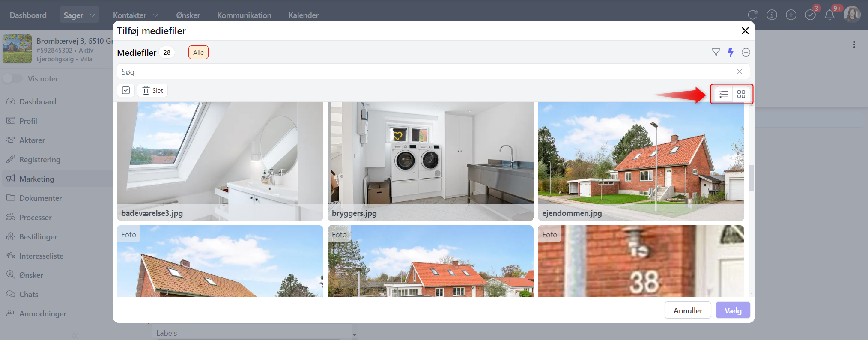
Task: Clear the Søg search field
Action: [x=740, y=72]
